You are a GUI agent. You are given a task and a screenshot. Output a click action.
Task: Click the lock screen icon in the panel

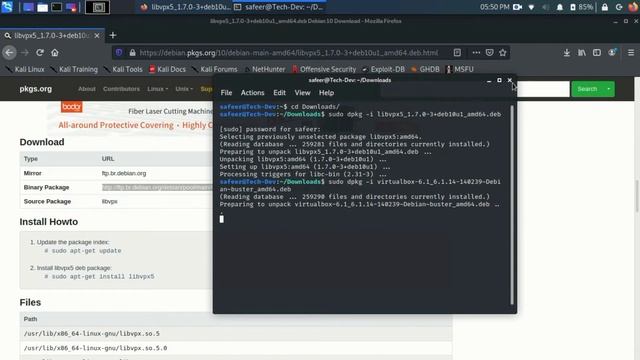(x=604, y=7)
